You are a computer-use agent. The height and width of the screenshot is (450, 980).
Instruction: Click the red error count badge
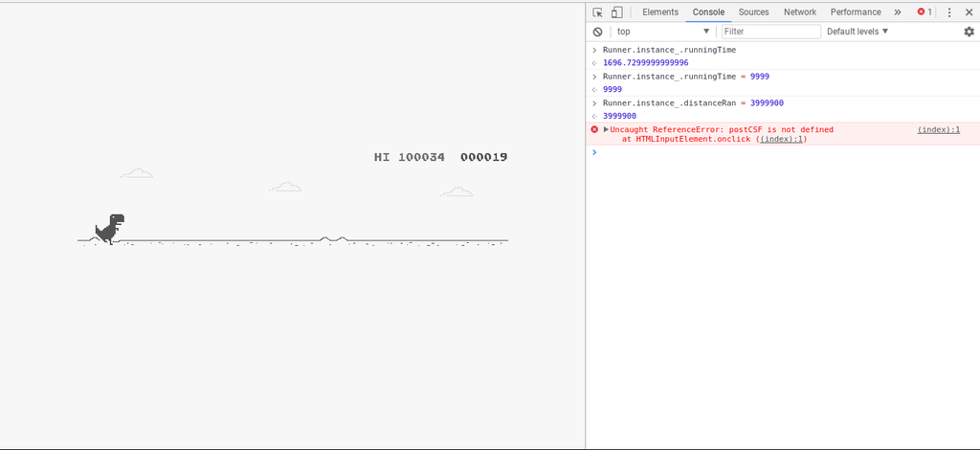coord(924,11)
